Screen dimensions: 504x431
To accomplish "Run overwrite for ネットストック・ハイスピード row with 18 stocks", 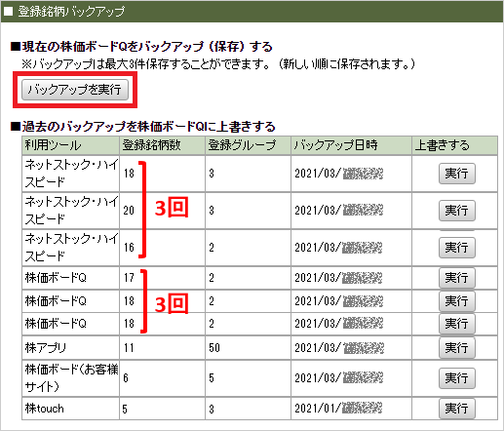I will click(457, 174).
